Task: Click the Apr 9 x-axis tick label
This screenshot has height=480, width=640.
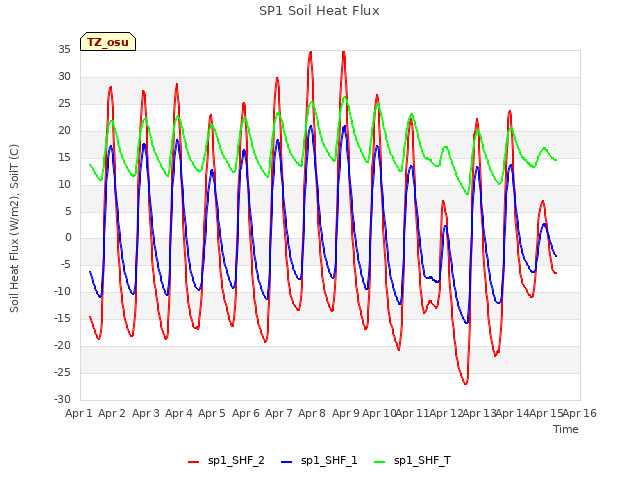Action: 346,413
